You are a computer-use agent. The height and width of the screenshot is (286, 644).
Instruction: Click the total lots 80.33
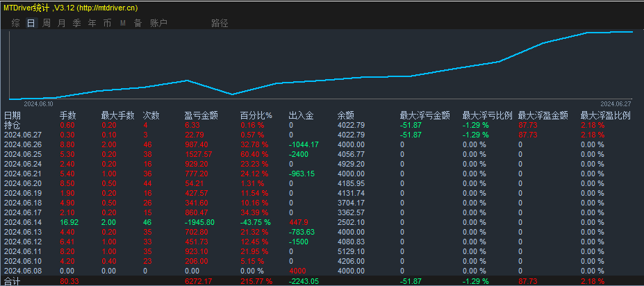coord(69,281)
